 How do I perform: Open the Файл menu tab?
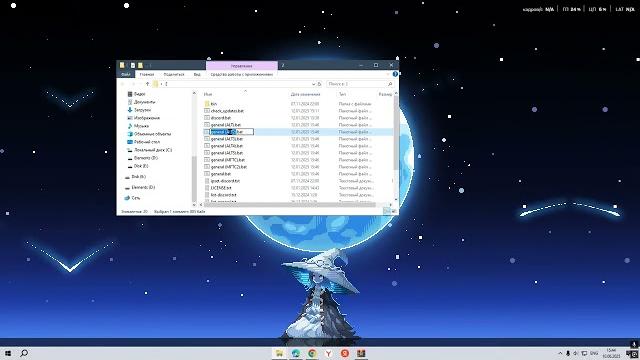click(126, 74)
